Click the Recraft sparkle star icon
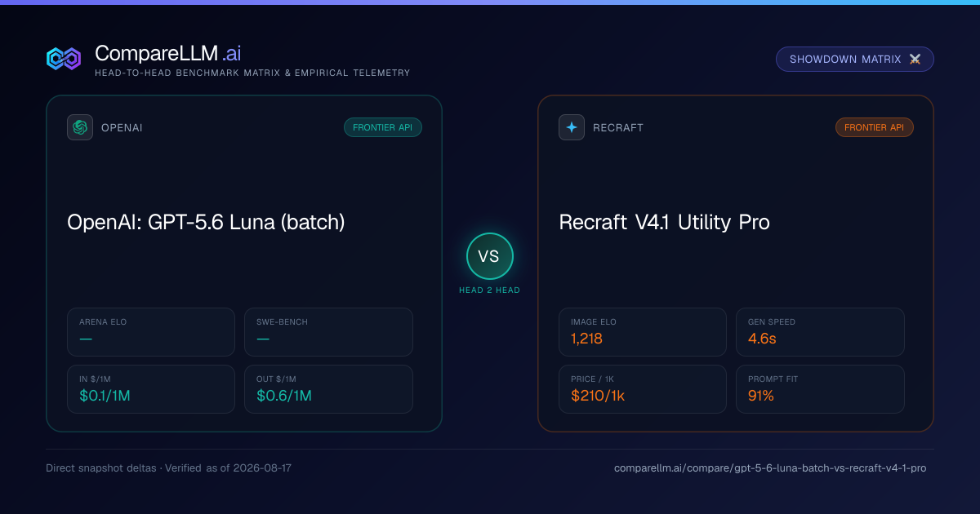Screen dimensions: 980x514 572,127
